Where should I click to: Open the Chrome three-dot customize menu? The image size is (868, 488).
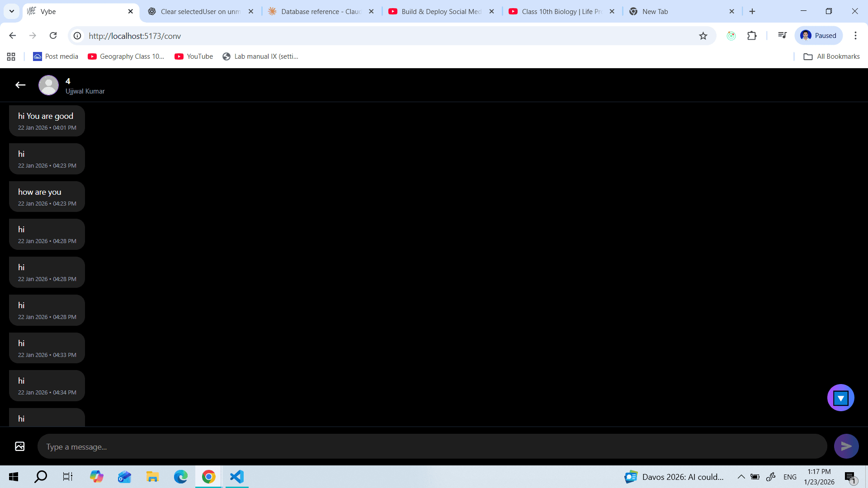click(855, 36)
